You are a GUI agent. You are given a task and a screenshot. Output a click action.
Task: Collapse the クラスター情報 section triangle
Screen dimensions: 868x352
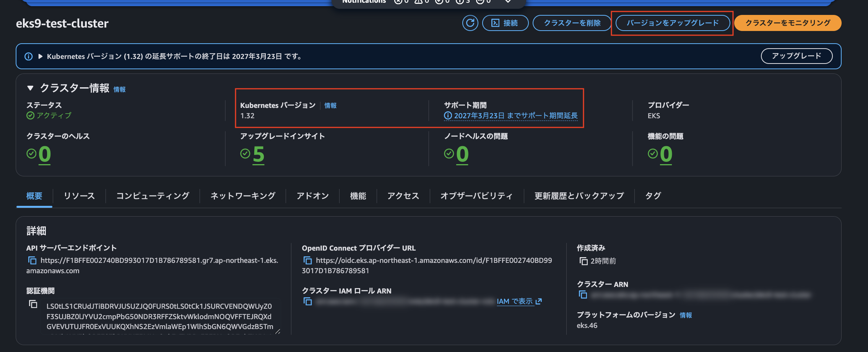pos(30,88)
